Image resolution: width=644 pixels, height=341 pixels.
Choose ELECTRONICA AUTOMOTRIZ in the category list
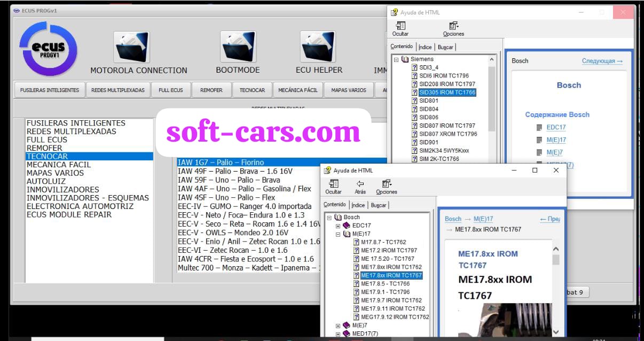[x=80, y=206]
